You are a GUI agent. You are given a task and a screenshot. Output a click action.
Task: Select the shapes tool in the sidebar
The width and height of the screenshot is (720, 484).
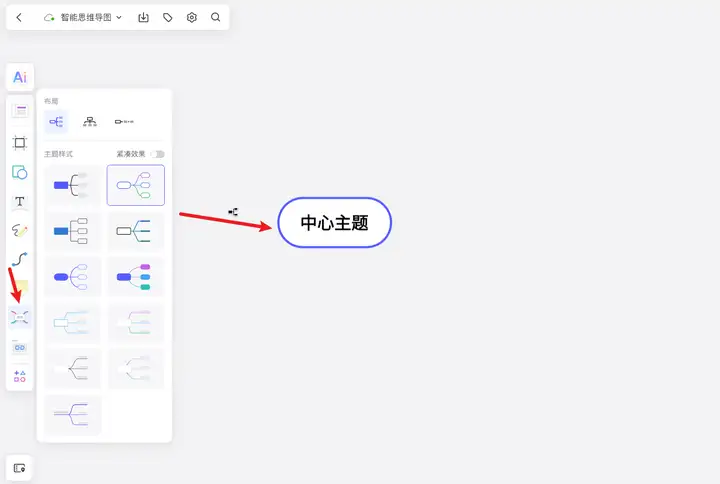click(x=20, y=172)
